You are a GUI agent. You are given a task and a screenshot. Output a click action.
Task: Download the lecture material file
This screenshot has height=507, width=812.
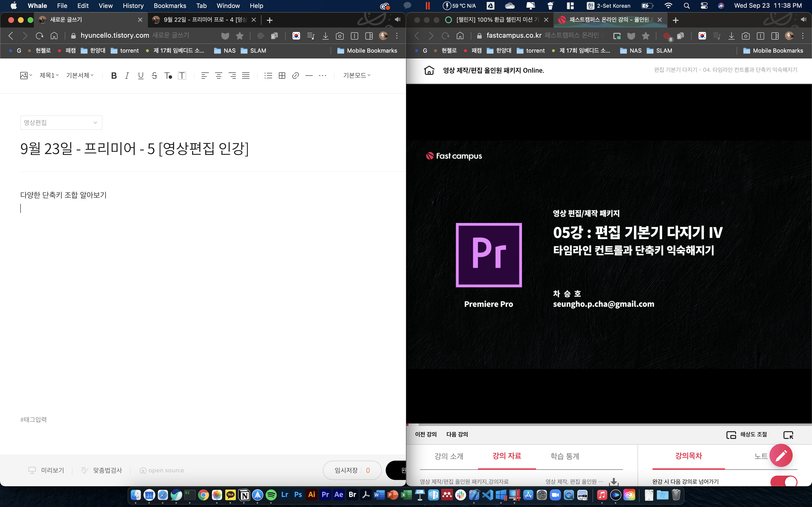coord(614,482)
